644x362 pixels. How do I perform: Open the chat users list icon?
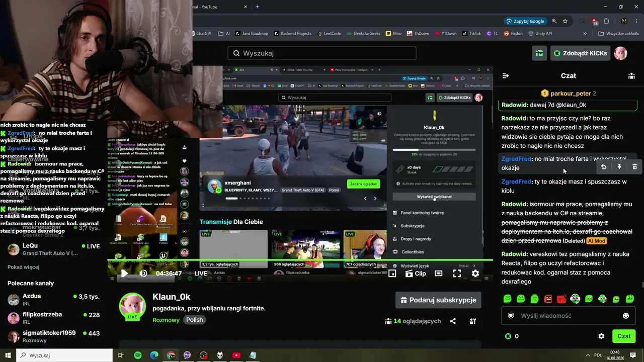631,76
